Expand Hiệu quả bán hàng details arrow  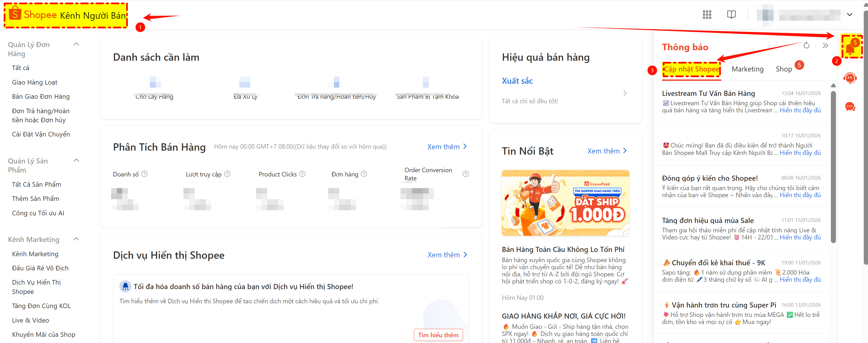tap(625, 93)
